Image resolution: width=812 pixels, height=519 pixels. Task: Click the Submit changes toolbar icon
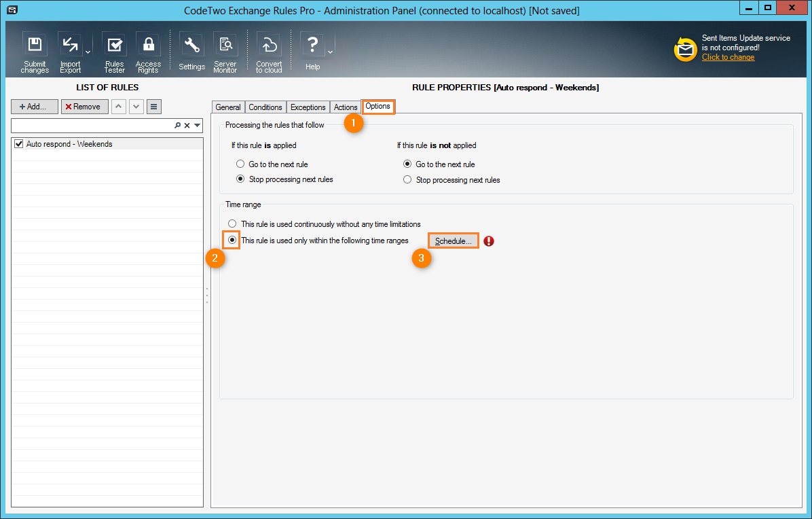[x=35, y=54]
